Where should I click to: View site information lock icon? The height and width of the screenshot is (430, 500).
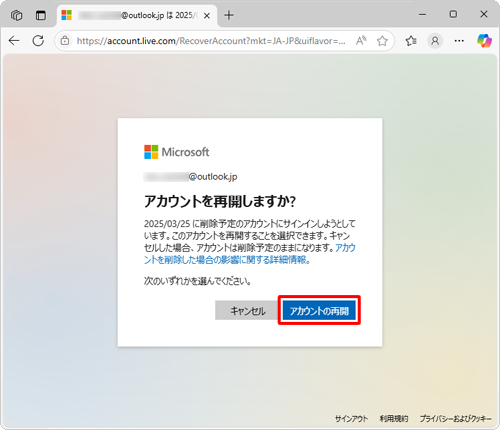pyautogui.click(x=65, y=41)
